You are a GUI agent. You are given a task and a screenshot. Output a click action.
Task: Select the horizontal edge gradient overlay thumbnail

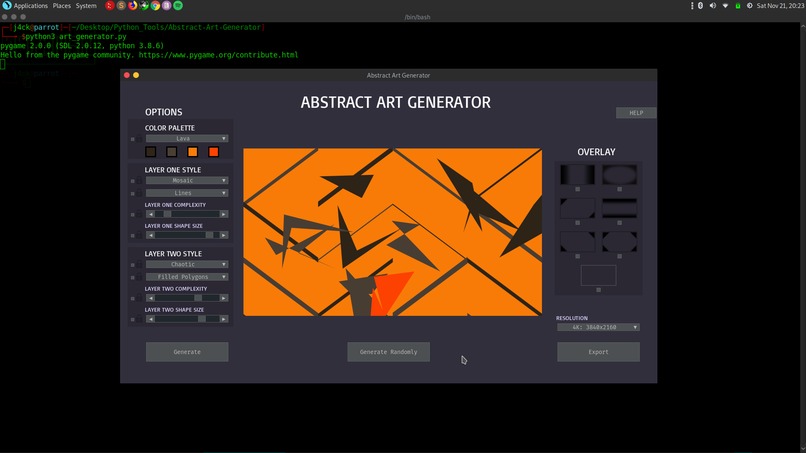pyautogui.click(x=578, y=174)
